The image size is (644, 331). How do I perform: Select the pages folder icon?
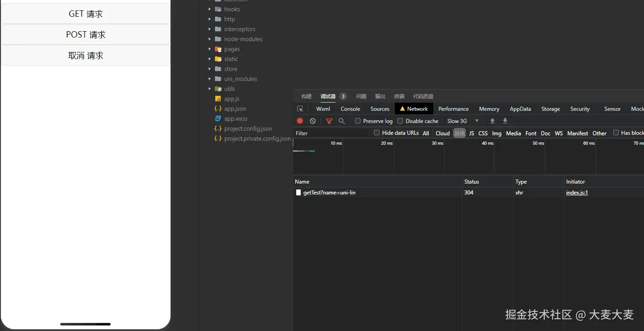[x=218, y=49]
